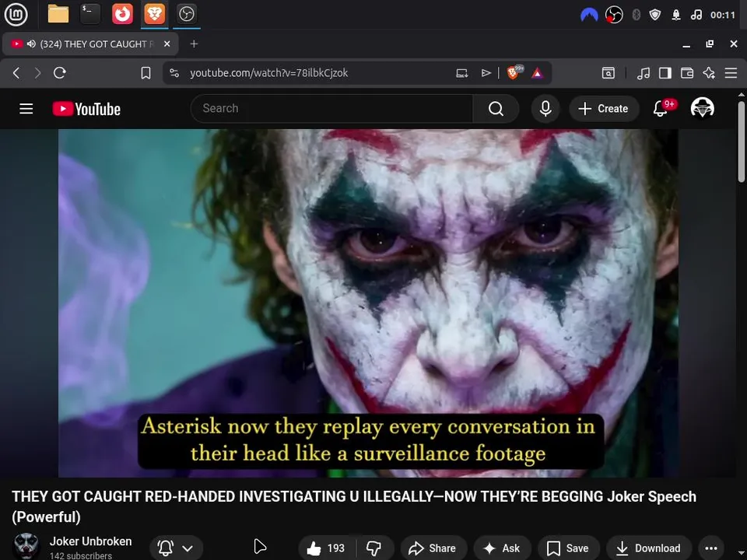Open the sound music note tray applet
This screenshot has width=747, height=560.
(x=696, y=16)
